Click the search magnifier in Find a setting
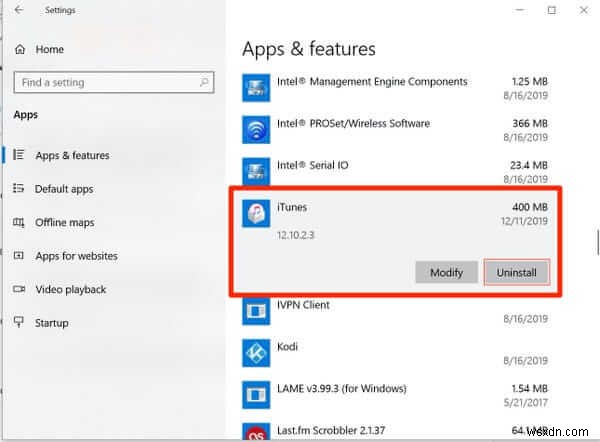Screen dimensions: 600x442 tap(204, 82)
